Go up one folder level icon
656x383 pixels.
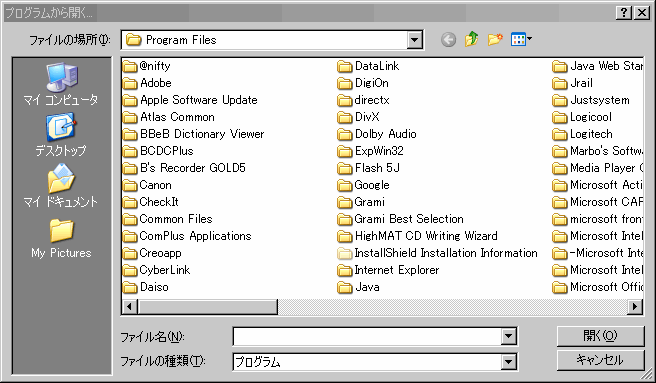tap(472, 40)
